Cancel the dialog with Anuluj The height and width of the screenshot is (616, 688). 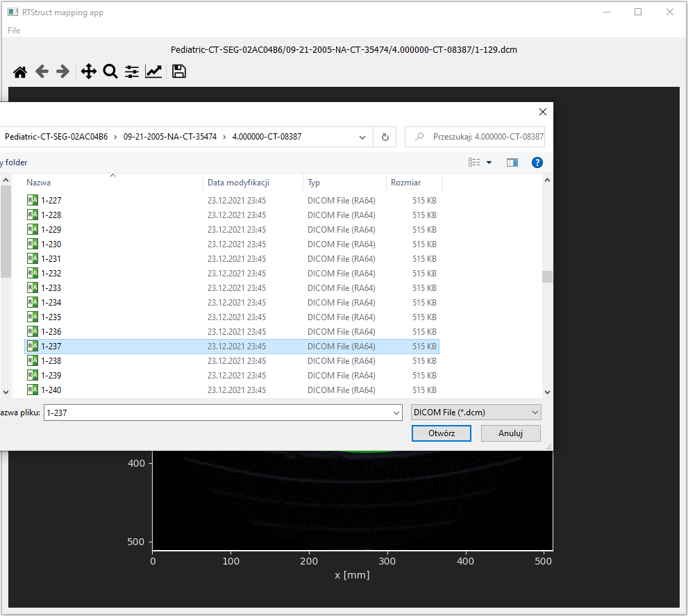click(510, 433)
